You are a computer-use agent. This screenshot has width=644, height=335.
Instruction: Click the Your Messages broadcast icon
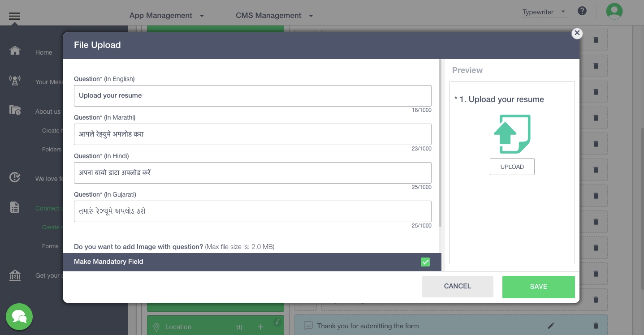point(15,81)
